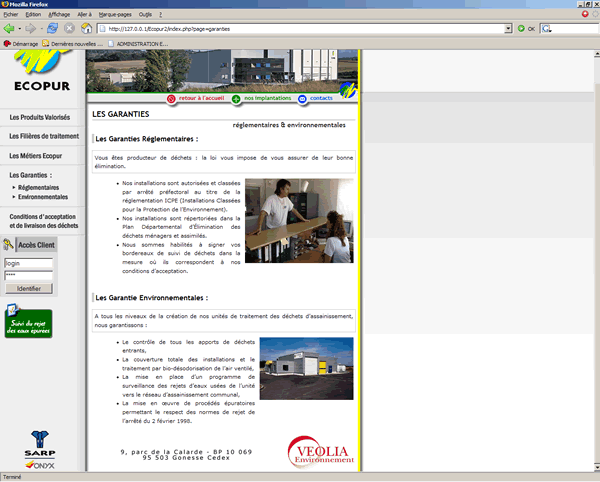
Task: Click the Environnementales sub-link
Action: 43,197
